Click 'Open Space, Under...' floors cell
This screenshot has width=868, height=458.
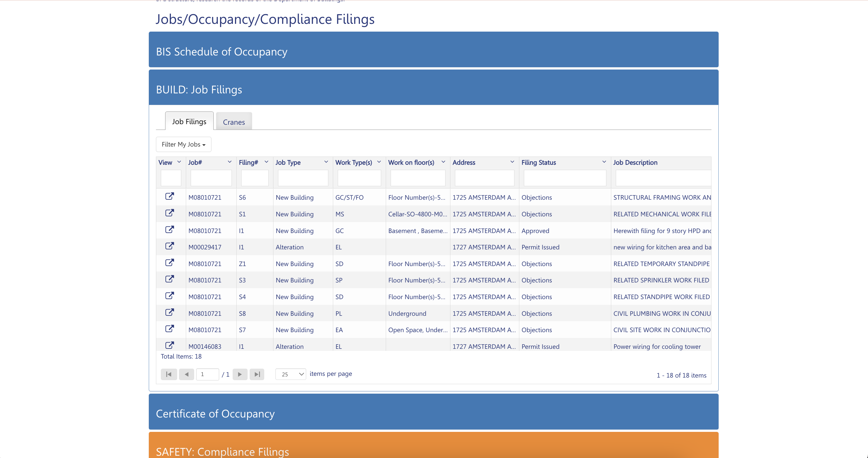point(418,330)
